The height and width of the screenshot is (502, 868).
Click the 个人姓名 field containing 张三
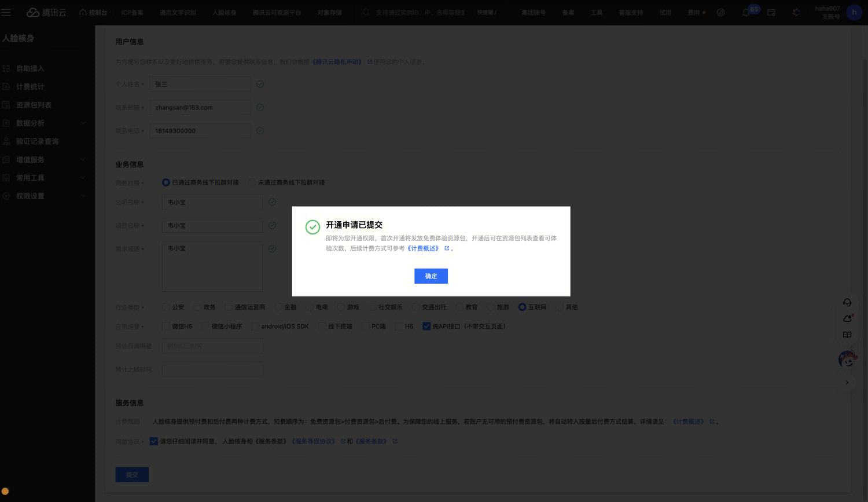point(200,84)
